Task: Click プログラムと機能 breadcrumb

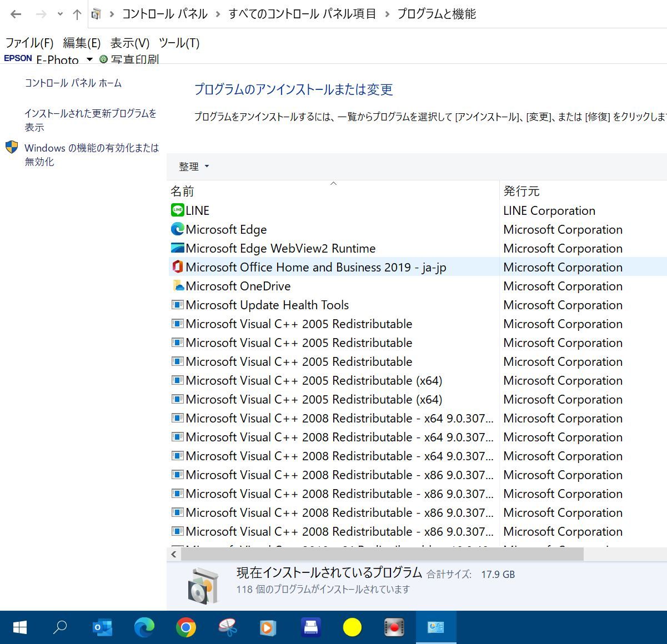Action: (437, 14)
